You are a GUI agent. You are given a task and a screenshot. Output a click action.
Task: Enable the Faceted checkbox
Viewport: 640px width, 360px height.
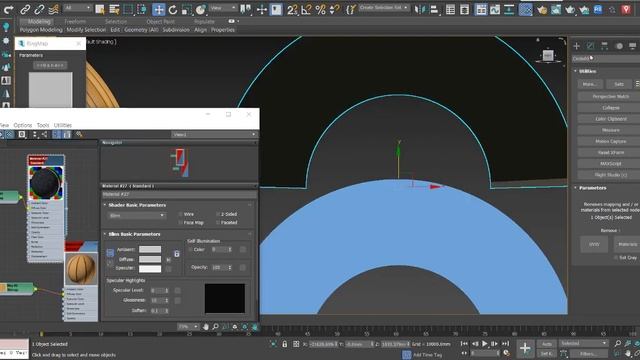[x=218, y=222]
